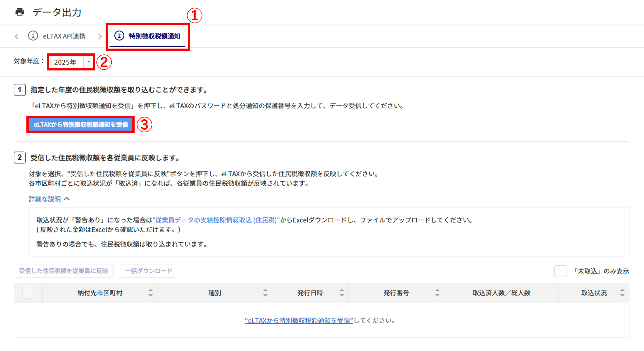This screenshot has width=644, height=351.
Task: Open 従業員データの支給控除情報取込 (住民税) link
Action: 216,220
